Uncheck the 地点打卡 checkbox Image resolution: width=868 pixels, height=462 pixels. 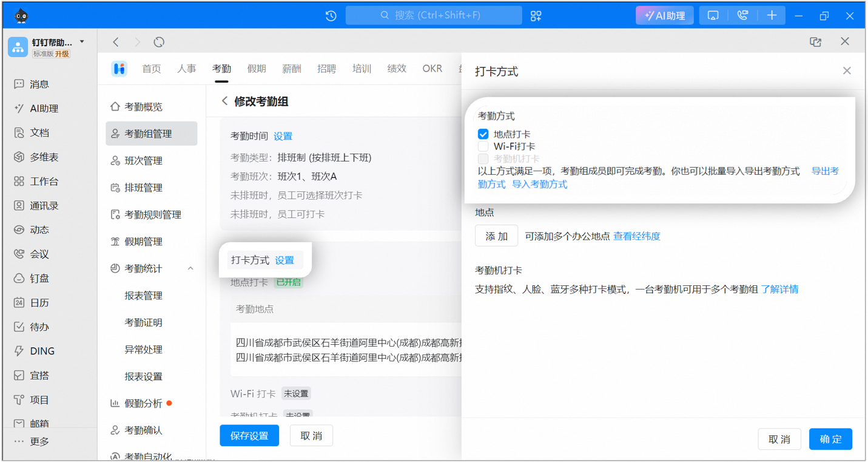(x=483, y=134)
